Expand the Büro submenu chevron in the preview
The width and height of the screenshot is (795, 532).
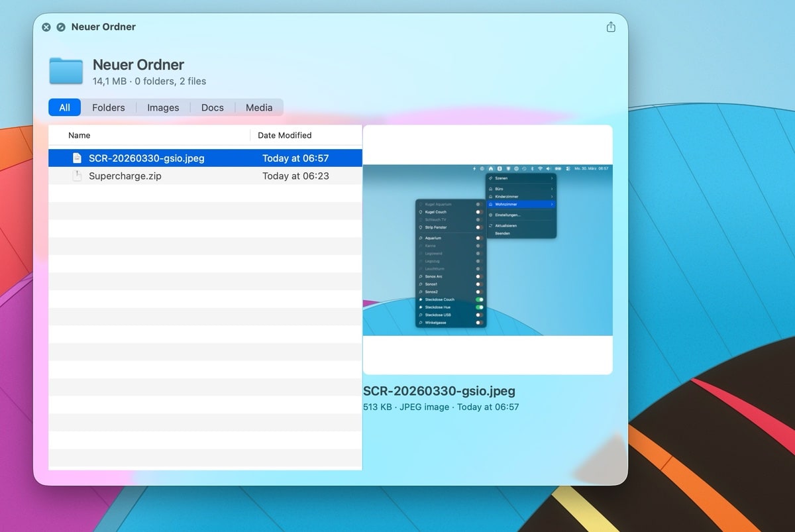(552, 189)
